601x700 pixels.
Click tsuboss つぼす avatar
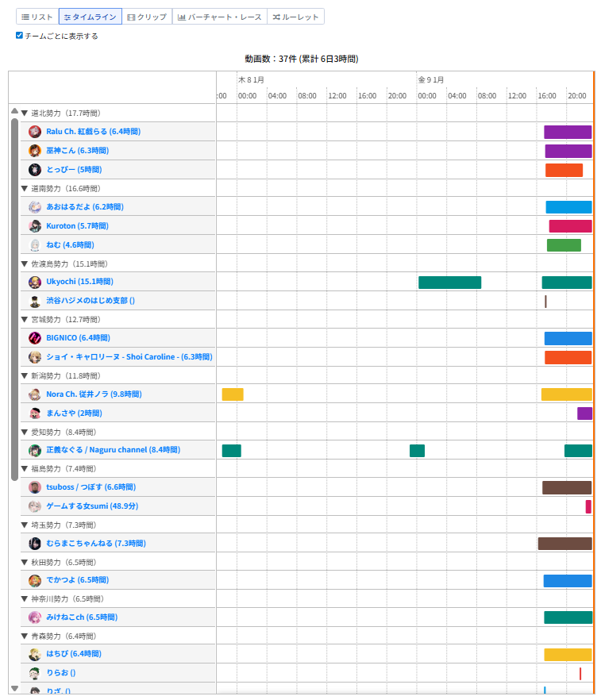coord(35,487)
